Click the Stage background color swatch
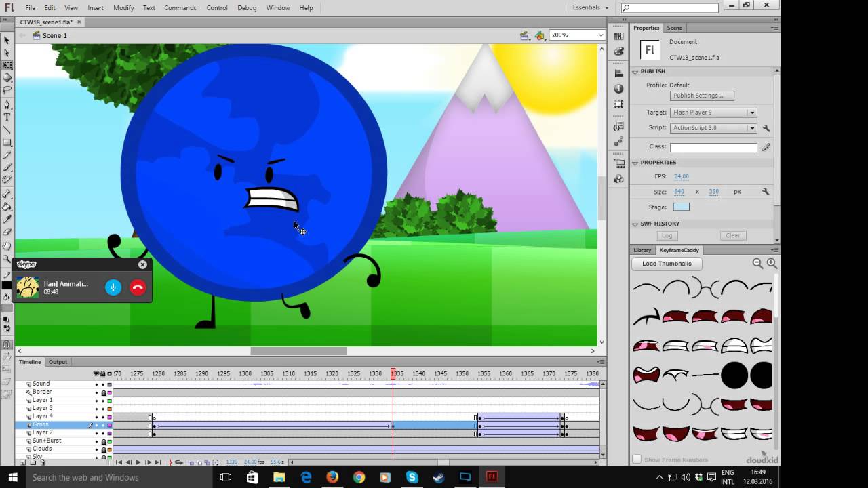 (x=682, y=207)
